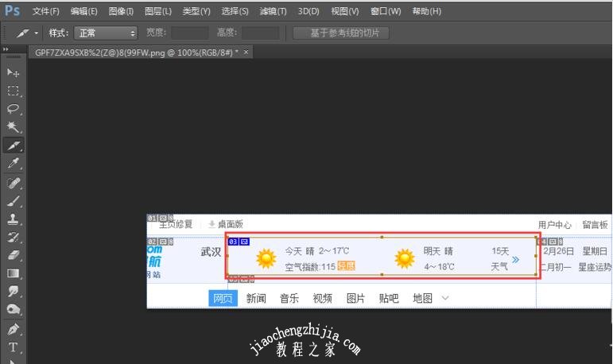Click the 音乐 tab in the image
613x364 pixels.
point(289,298)
